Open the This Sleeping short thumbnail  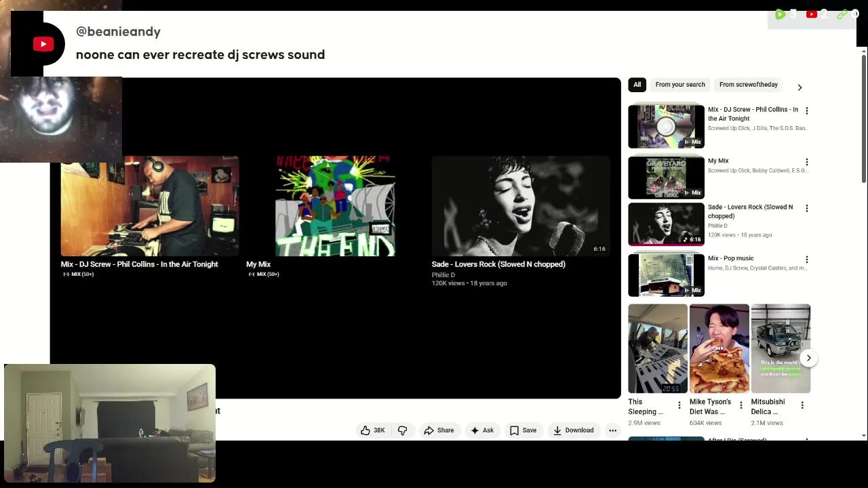pos(658,348)
